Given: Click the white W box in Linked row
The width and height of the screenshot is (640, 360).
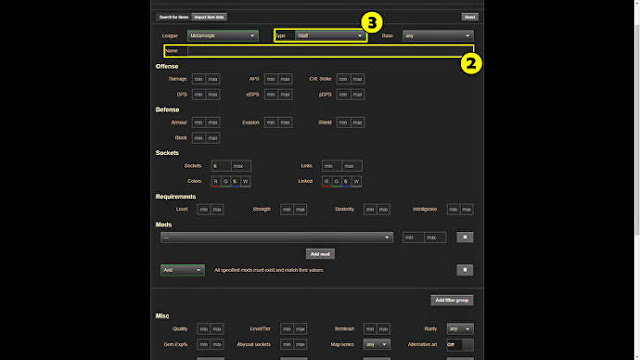Looking at the screenshot, I should [x=356, y=182].
